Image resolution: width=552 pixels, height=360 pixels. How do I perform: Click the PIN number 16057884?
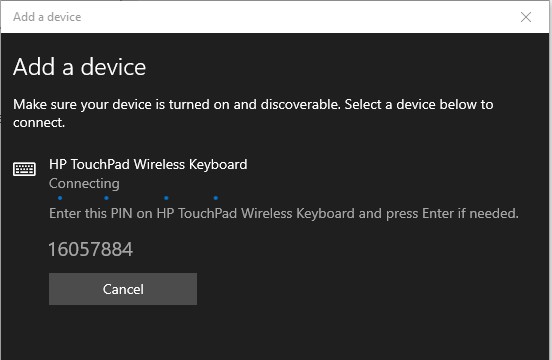[90, 249]
